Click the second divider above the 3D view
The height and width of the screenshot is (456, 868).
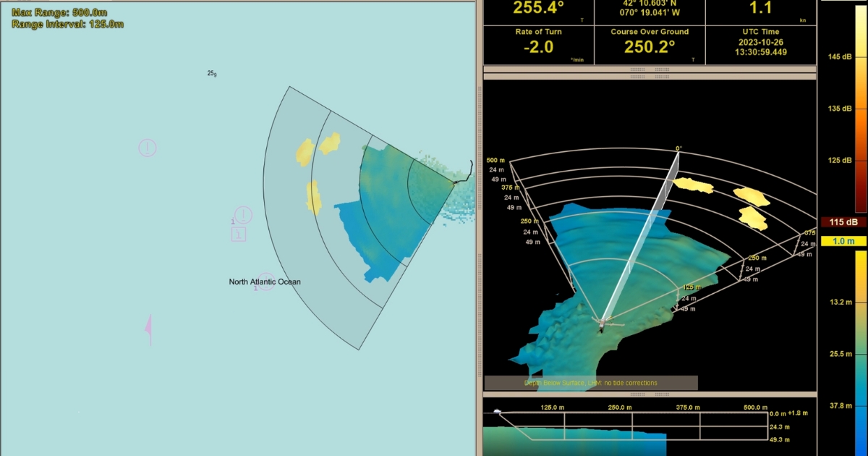(x=650, y=76)
